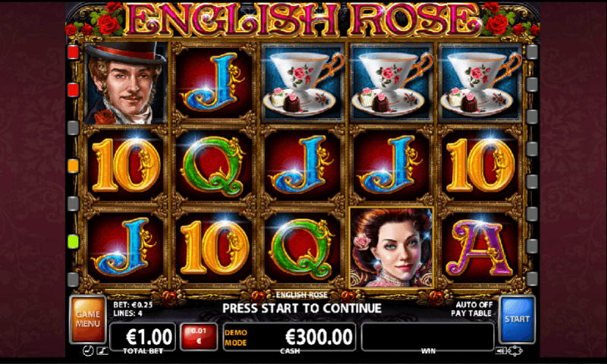The image size is (607, 364).
Task: Click the lady portrait symbol
Action: (391, 247)
